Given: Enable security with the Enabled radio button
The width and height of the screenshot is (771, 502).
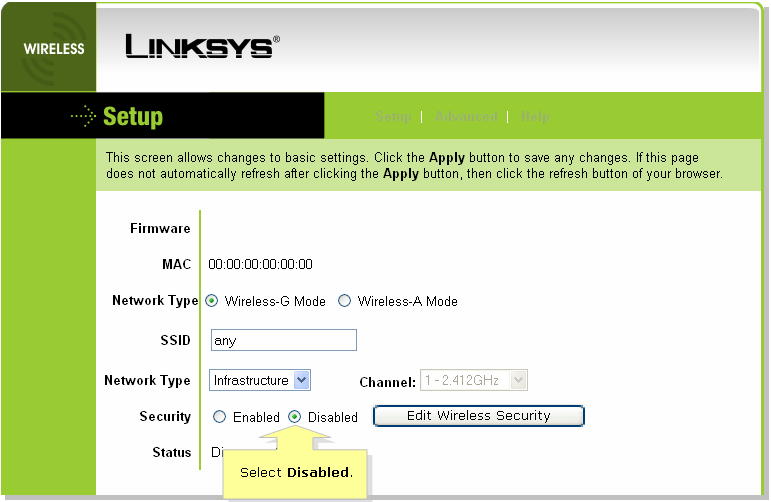Looking at the screenshot, I should point(219,417).
